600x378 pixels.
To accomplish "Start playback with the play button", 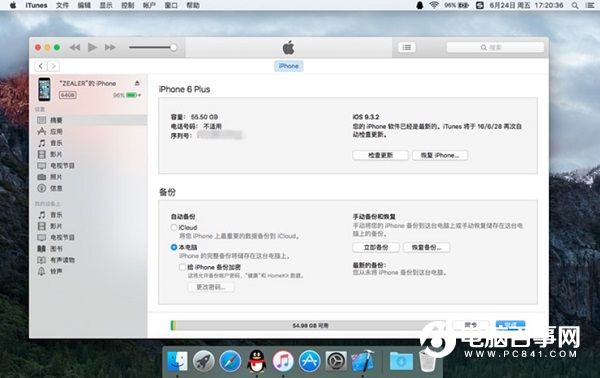I will [92, 47].
